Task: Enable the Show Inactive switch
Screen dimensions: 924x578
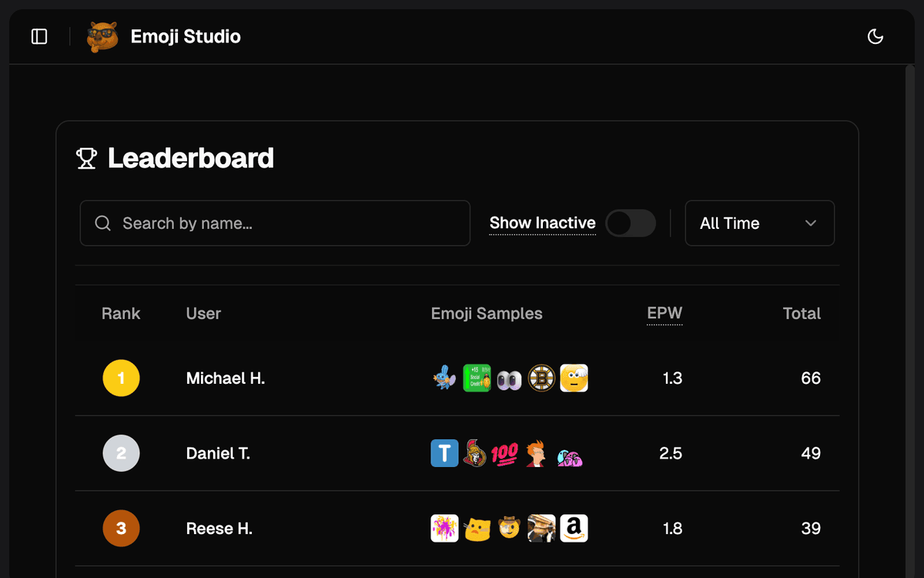Action: click(x=630, y=223)
